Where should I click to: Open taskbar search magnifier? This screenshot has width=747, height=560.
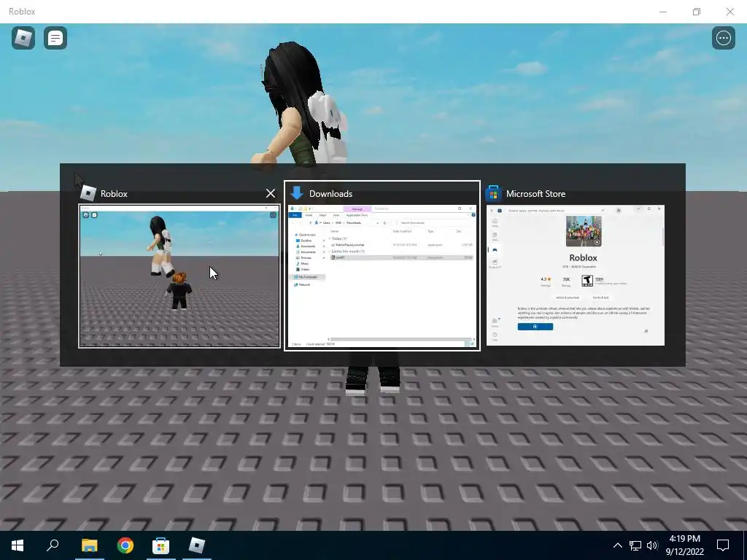click(x=53, y=545)
